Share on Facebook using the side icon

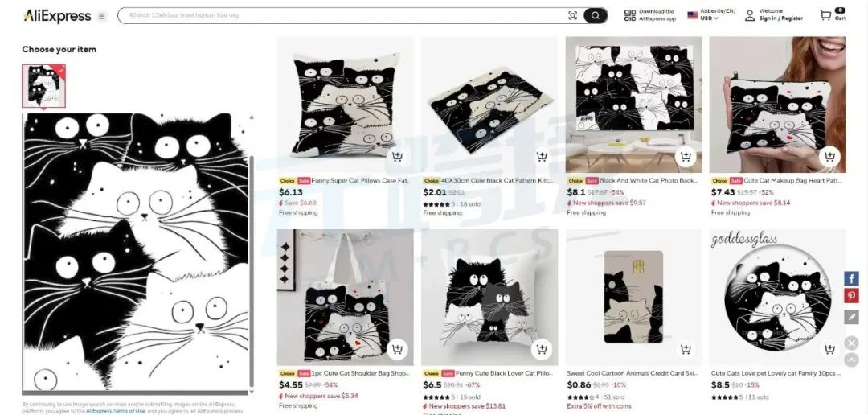click(x=851, y=279)
